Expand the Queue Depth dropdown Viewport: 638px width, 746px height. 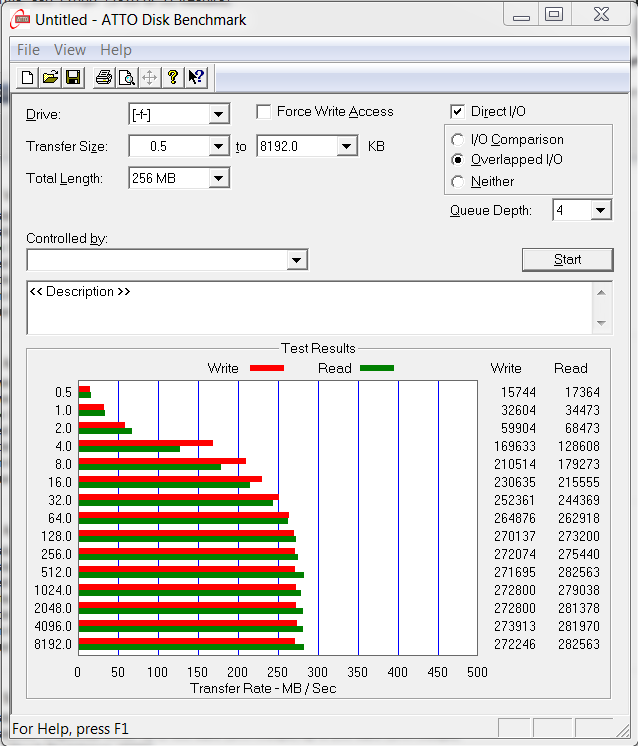coord(600,210)
